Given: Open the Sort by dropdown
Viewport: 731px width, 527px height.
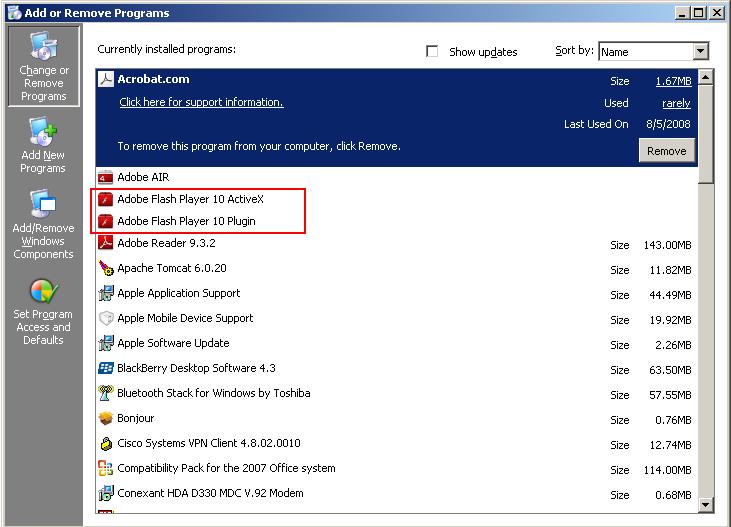Looking at the screenshot, I should pos(700,52).
